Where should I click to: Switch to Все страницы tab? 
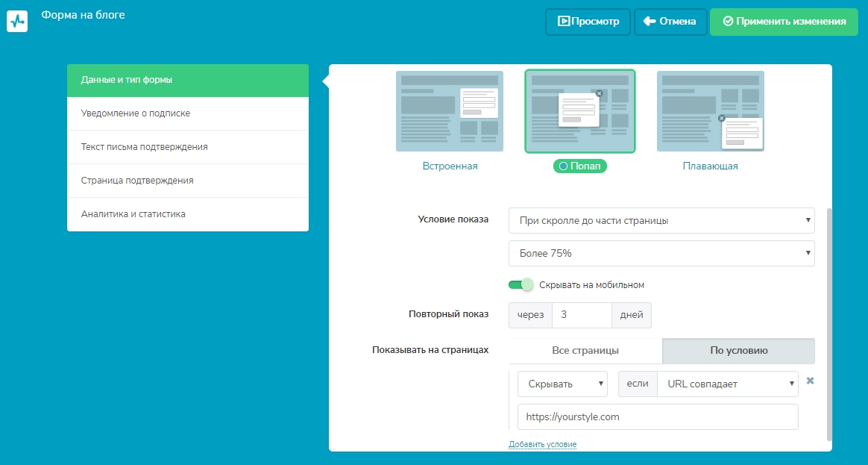(585, 351)
